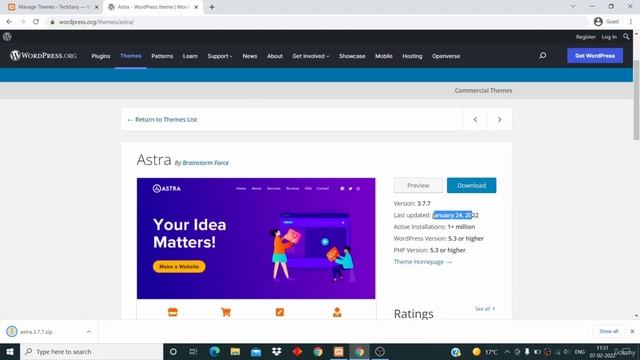Open the Plugins menu item
Screen dimensions: 640x360
pyautogui.click(x=100, y=56)
